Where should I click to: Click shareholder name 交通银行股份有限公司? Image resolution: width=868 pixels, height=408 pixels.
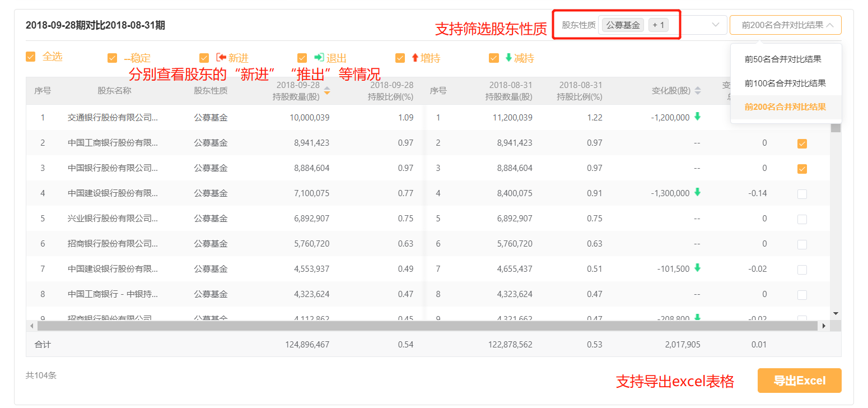point(113,118)
